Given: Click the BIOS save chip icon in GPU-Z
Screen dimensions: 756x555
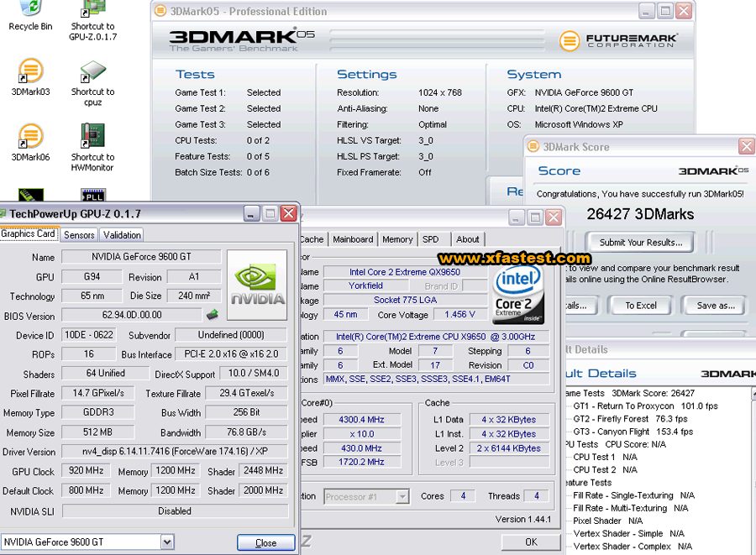Looking at the screenshot, I should click(213, 315).
